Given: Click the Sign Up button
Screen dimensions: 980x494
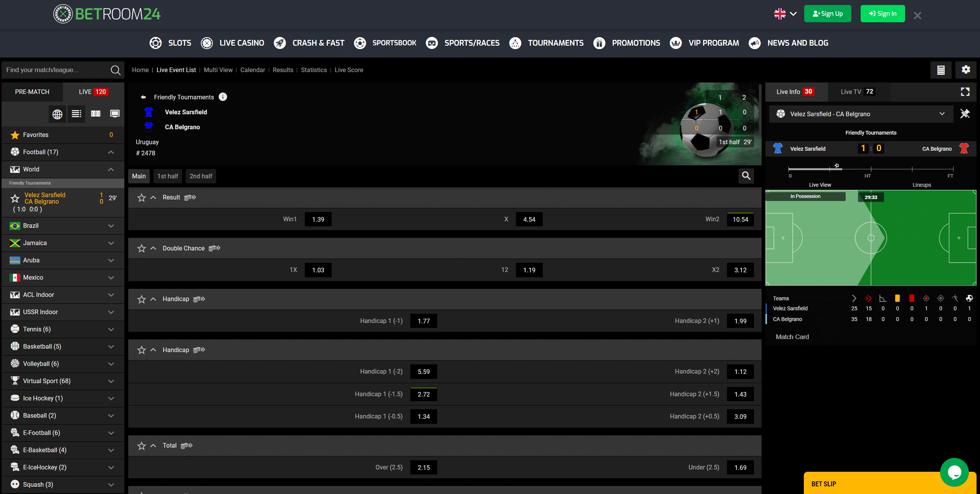Looking at the screenshot, I should click(827, 13).
